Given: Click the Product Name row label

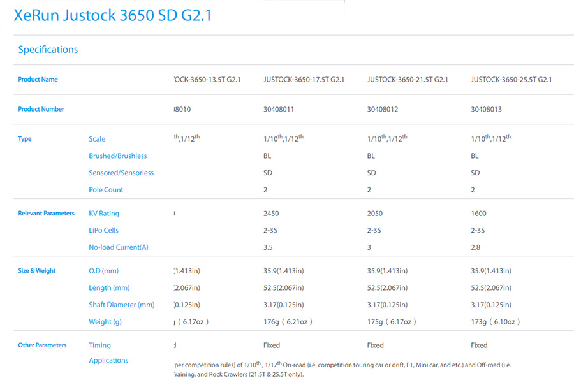Looking at the screenshot, I should point(38,80).
